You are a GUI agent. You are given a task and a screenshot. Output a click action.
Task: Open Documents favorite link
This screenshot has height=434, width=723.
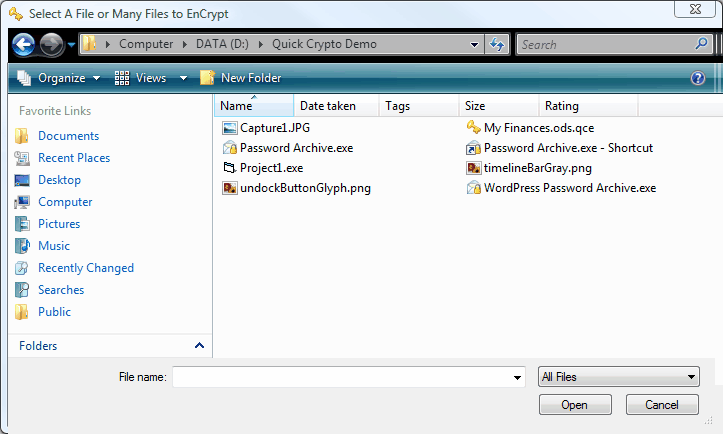(68, 136)
